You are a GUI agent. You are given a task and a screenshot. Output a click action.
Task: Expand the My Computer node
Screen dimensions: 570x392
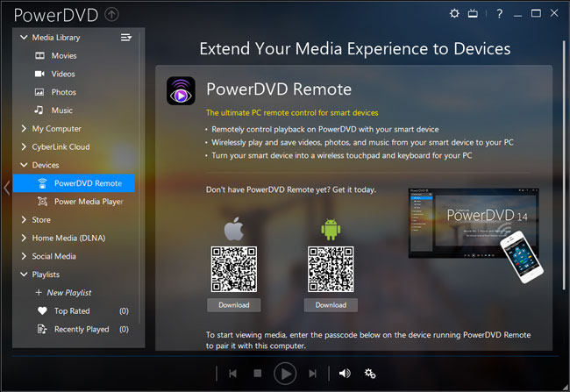pyautogui.click(x=24, y=128)
